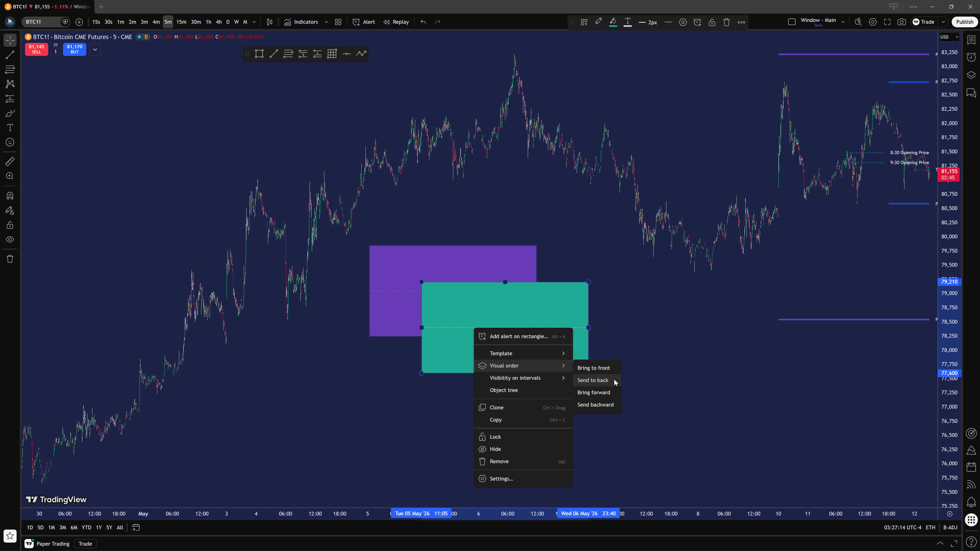The image size is (980, 551).
Task: Open the economic calendar panel
Action: click(x=971, y=467)
